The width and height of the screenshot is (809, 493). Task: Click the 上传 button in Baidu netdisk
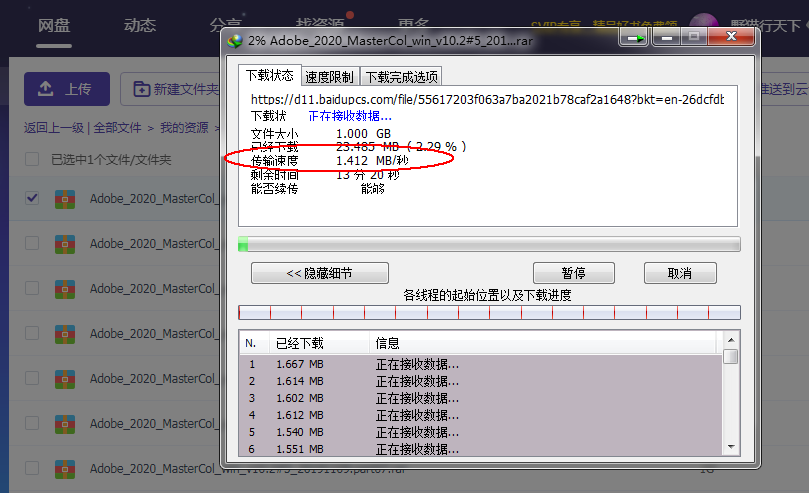(x=67, y=89)
